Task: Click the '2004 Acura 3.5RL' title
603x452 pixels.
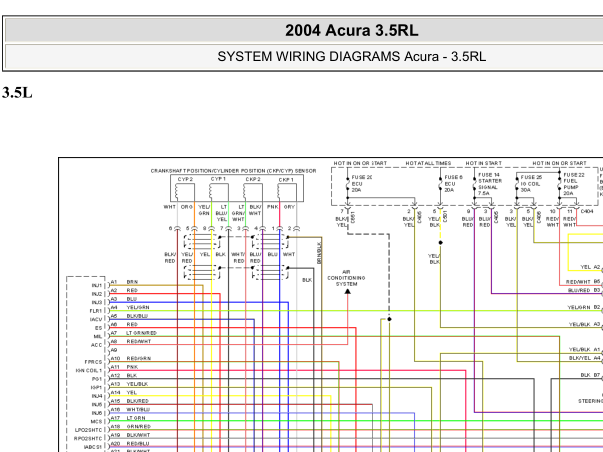Action: pyautogui.click(x=351, y=30)
